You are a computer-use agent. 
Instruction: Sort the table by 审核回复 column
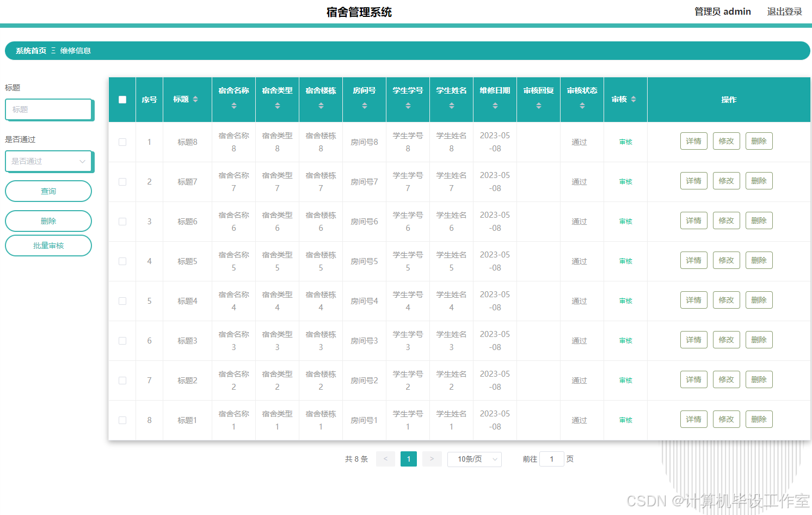tap(538, 105)
